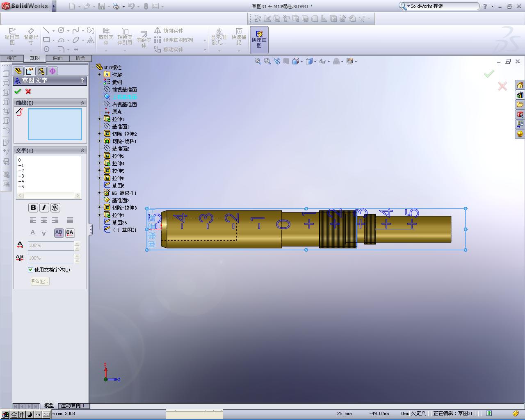Select the Ellipse sketch tool
The height and width of the screenshot is (420, 525).
pyautogui.click(x=76, y=40)
